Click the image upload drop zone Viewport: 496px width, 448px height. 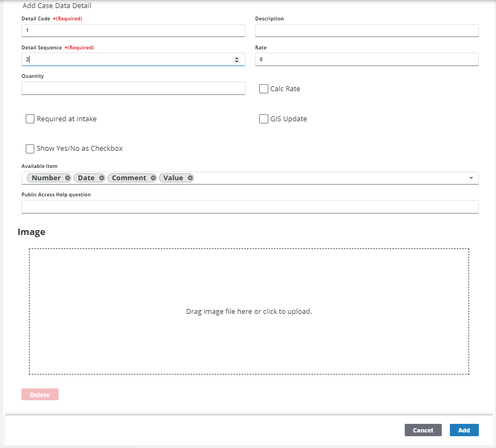249,311
